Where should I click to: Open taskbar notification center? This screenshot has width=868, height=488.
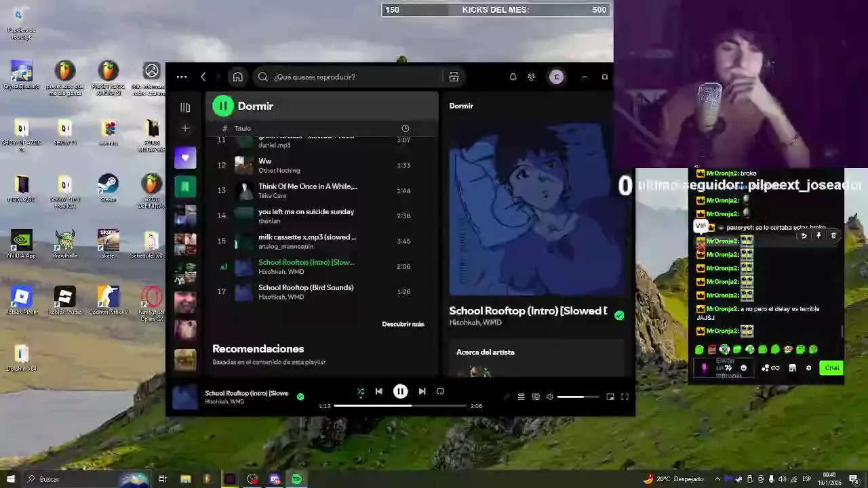(854, 479)
